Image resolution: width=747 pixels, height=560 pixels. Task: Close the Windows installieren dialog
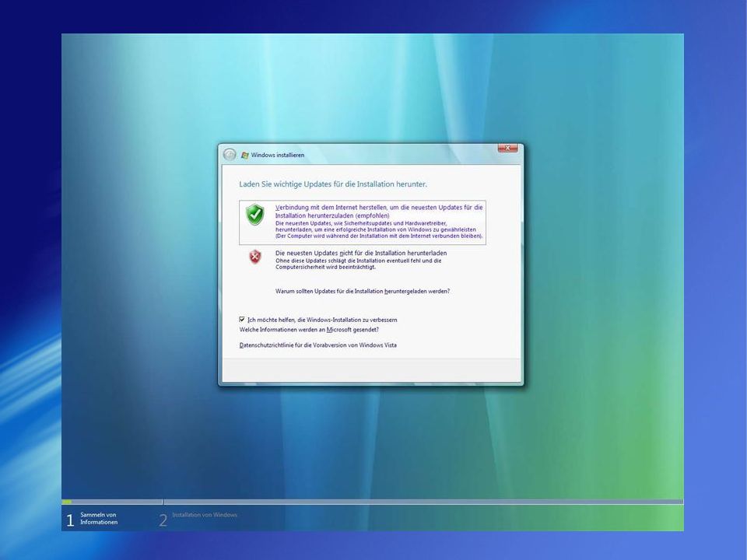pos(507,148)
